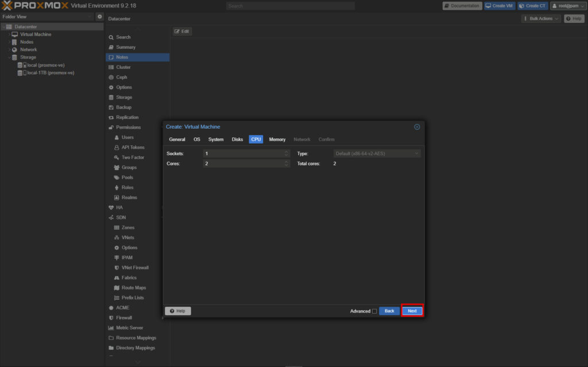Open Two Factor key icon under Permissions
Viewport: 588px width, 367px height.
point(117,157)
